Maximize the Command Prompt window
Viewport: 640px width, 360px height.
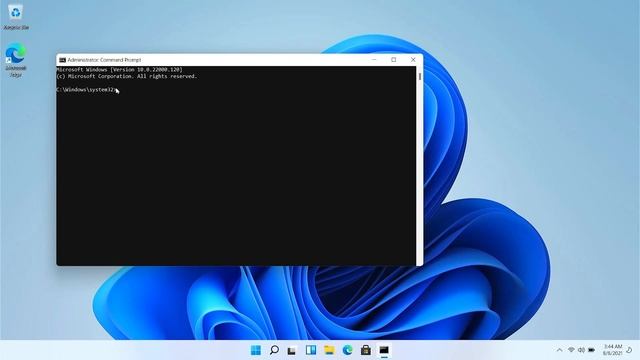(393, 60)
